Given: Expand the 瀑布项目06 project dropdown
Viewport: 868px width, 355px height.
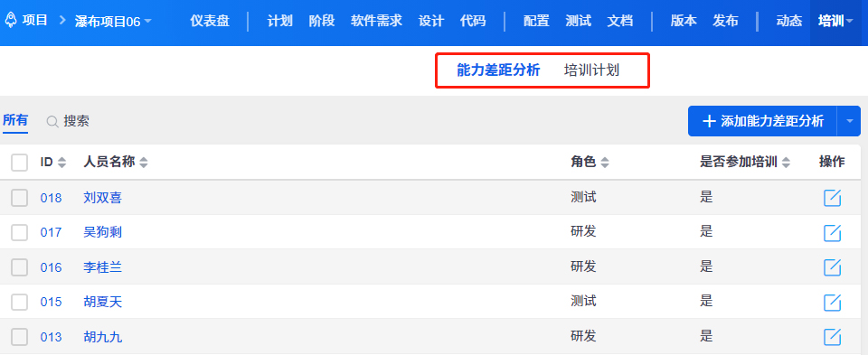Looking at the screenshot, I should (x=147, y=22).
